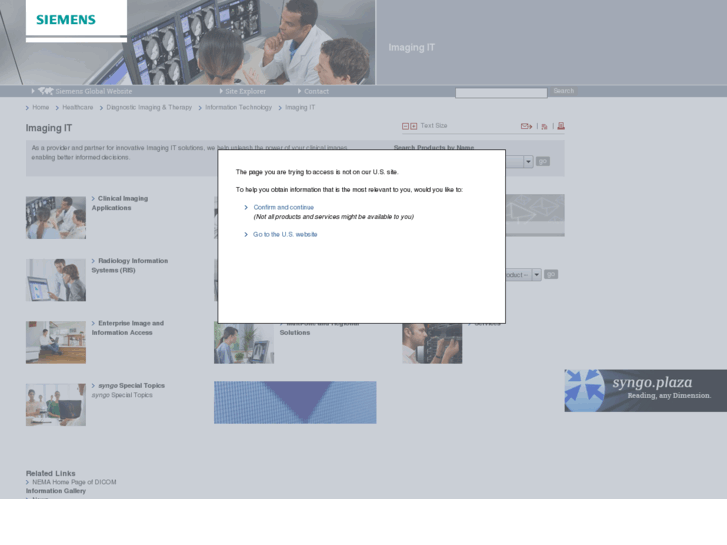Click the technician with server rack thumbnail
Image resolution: width=727 pixels, height=545 pixels.
[x=432, y=343]
